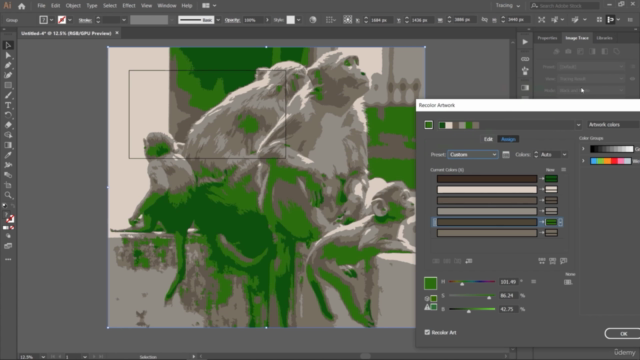This screenshot has height=360, width=640.
Task: Click the Home icon in menu bar
Action: coord(22,6)
